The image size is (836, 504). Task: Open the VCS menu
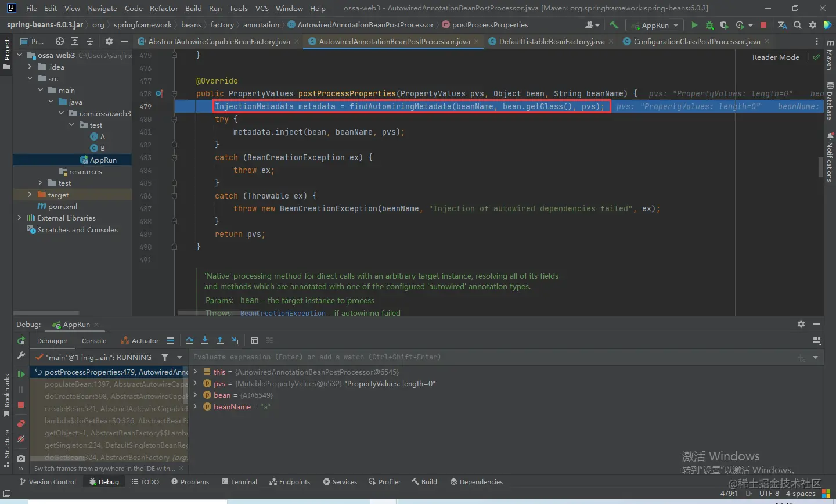pos(262,8)
